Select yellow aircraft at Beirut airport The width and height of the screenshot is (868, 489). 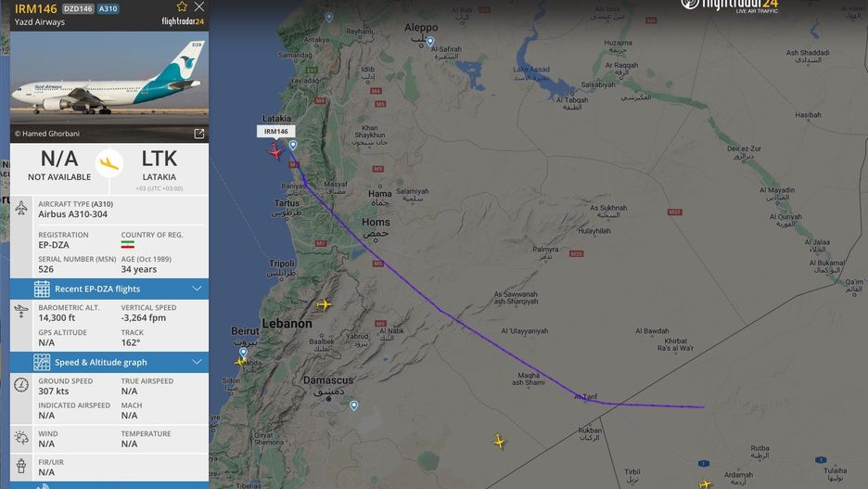(240, 362)
